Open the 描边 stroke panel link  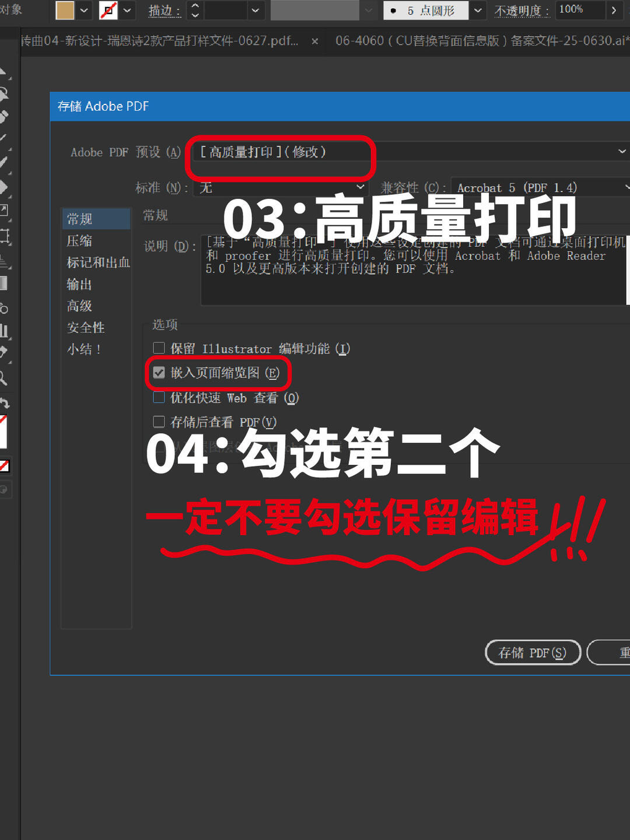[x=164, y=10]
